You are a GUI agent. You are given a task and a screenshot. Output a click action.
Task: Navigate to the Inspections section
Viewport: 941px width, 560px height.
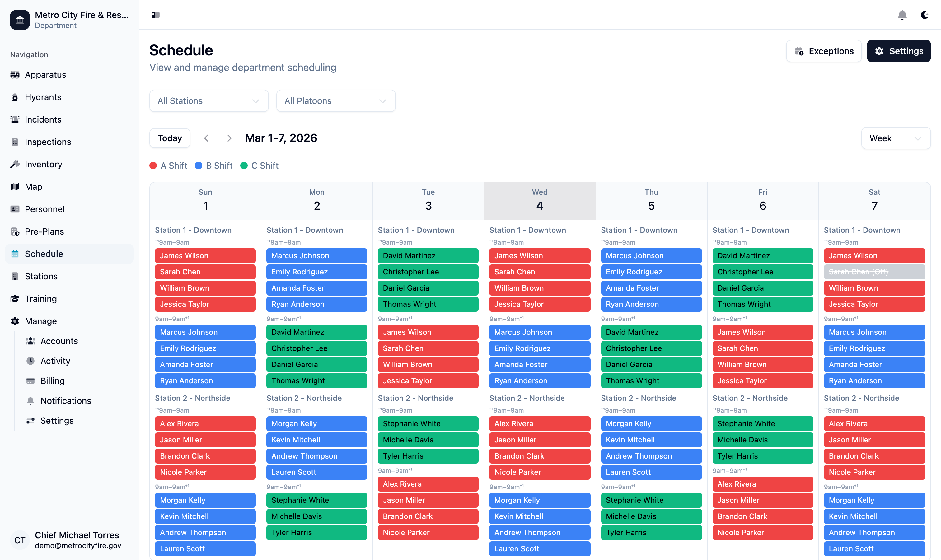tap(48, 142)
